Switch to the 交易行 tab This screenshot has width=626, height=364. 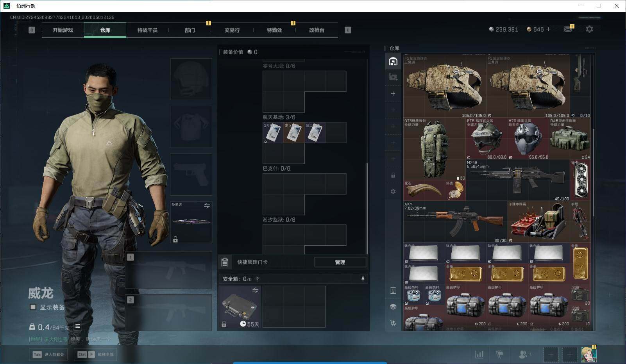point(232,30)
